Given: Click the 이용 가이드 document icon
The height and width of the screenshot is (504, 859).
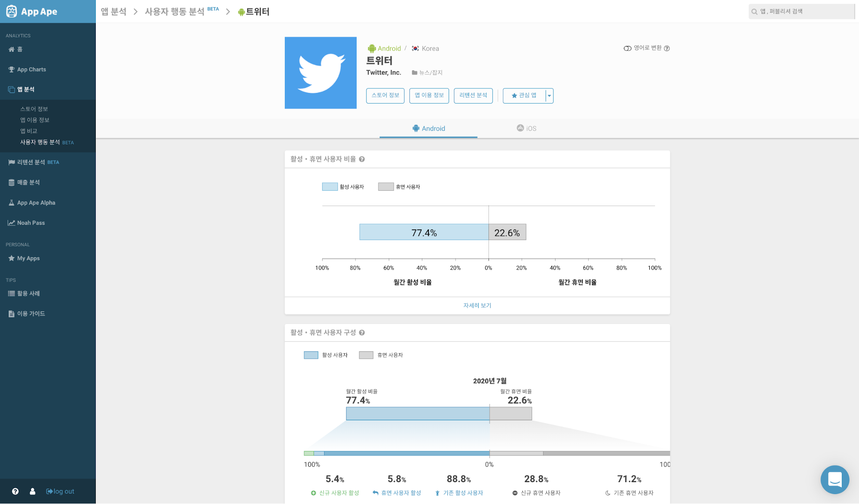Looking at the screenshot, I should click(12, 314).
